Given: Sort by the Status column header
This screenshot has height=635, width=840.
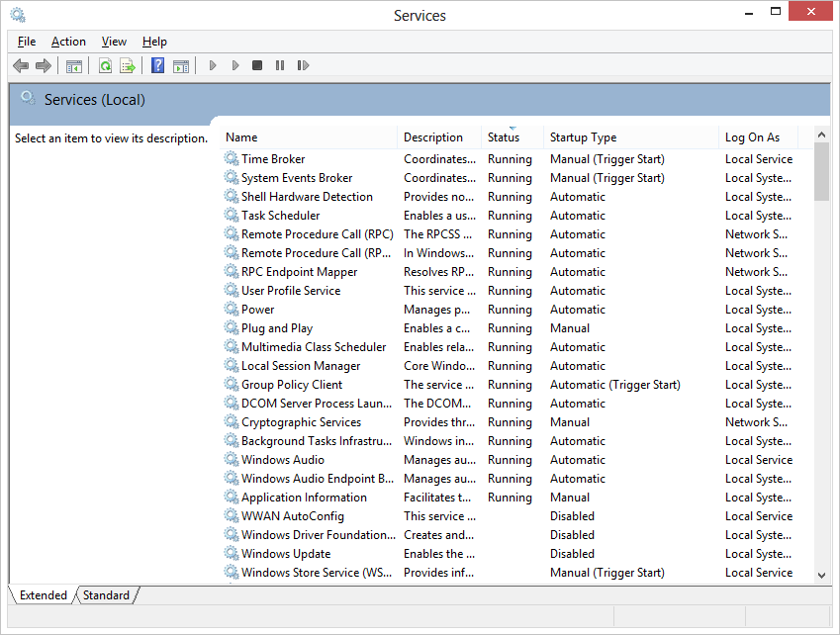Looking at the screenshot, I should click(513, 137).
